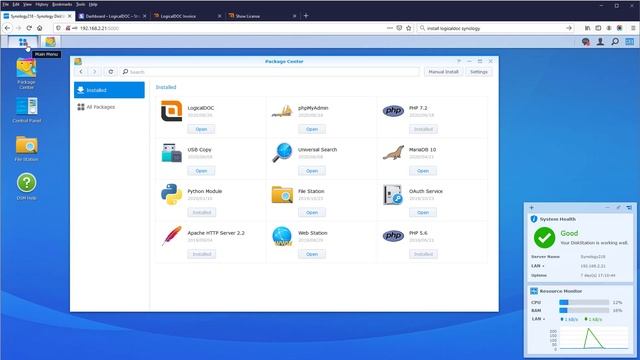Image resolution: width=640 pixels, height=360 pixels.
Task: Click the phpMyAdmin package icon
Action: click(x=282, y=111)
